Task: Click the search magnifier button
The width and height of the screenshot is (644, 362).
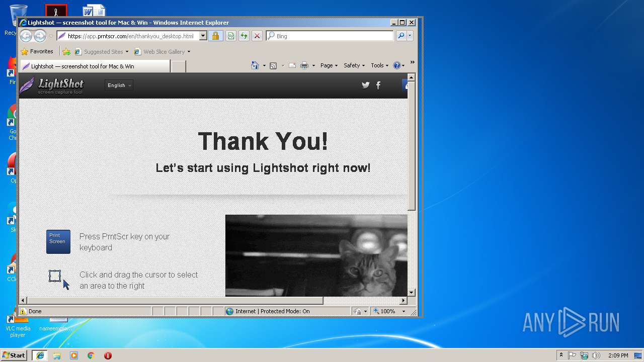Action: click(401, 36)
